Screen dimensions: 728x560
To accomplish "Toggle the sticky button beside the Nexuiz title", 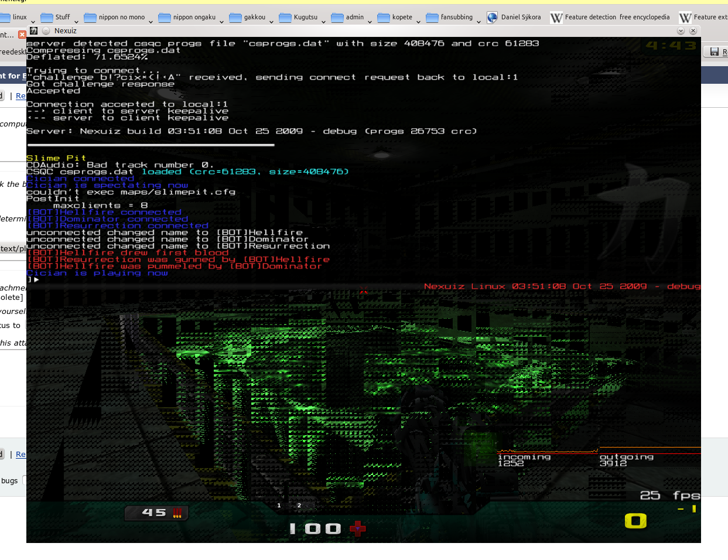I will click(46, 31).
